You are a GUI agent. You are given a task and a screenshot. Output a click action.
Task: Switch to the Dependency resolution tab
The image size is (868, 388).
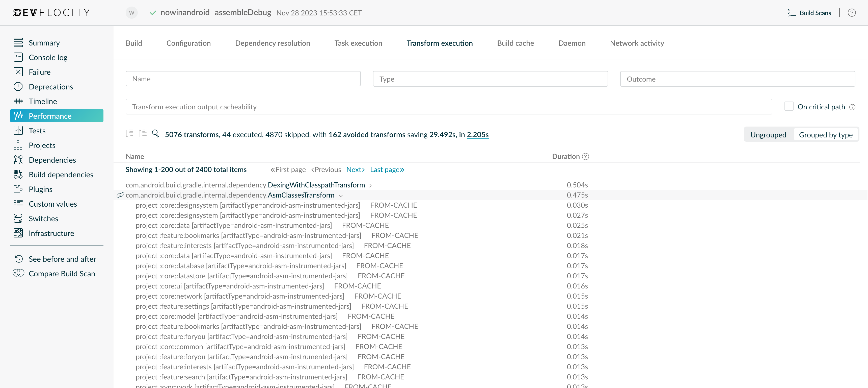[272, 43]
